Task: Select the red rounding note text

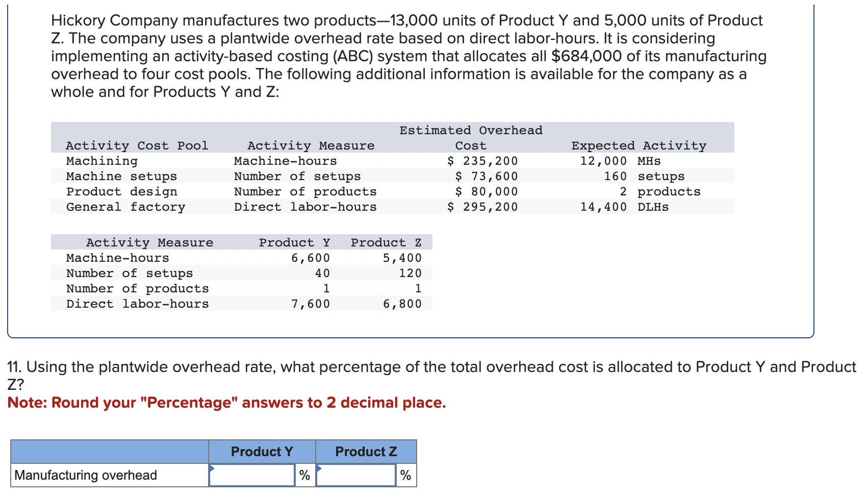Action: pyautogui.click(x=226, y=403)
